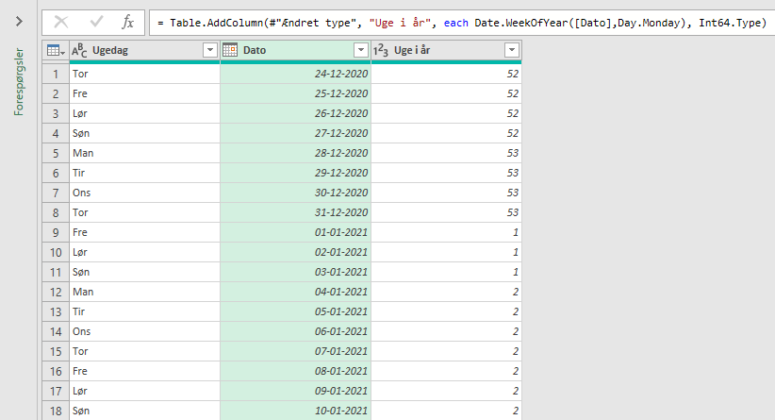Click date cell 31-12-2020

[296, 212]
